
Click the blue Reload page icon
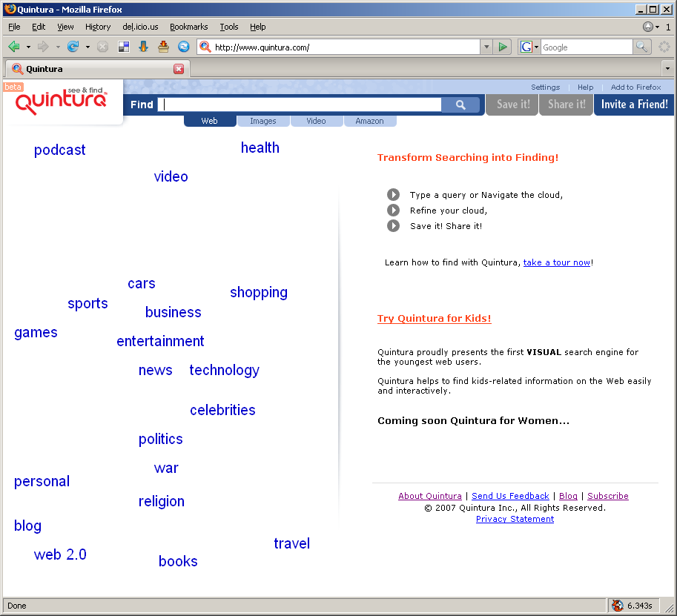(x=73, y=47)
